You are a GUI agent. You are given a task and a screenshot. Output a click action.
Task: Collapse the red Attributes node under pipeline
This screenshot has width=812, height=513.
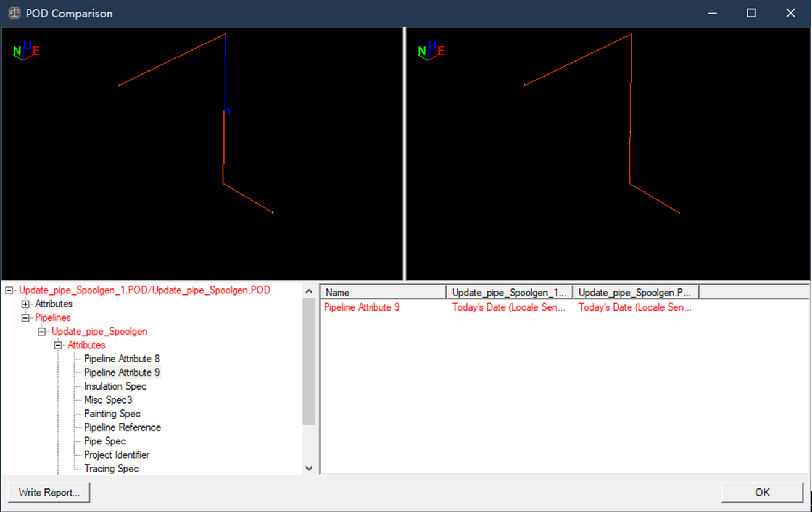coord(58,346)
